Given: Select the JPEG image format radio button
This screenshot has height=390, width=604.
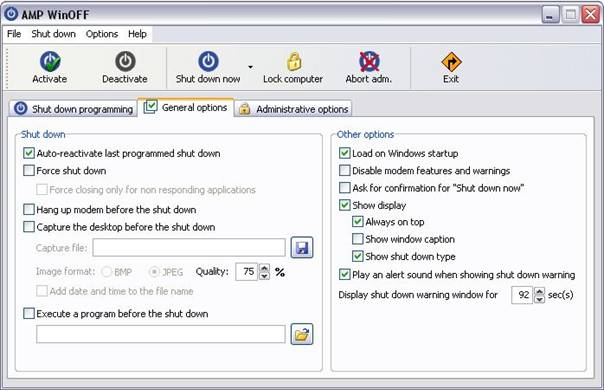Looking at the screenshot, I should [x=154, y=272].
